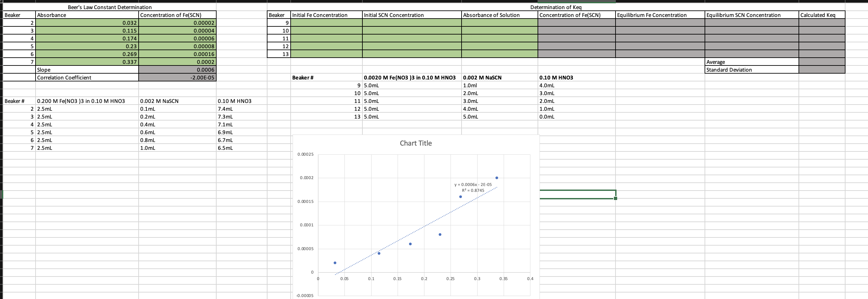Select the Standard Deviation label cell
This screenshot has width=868, height=299.
pos(752,70)
